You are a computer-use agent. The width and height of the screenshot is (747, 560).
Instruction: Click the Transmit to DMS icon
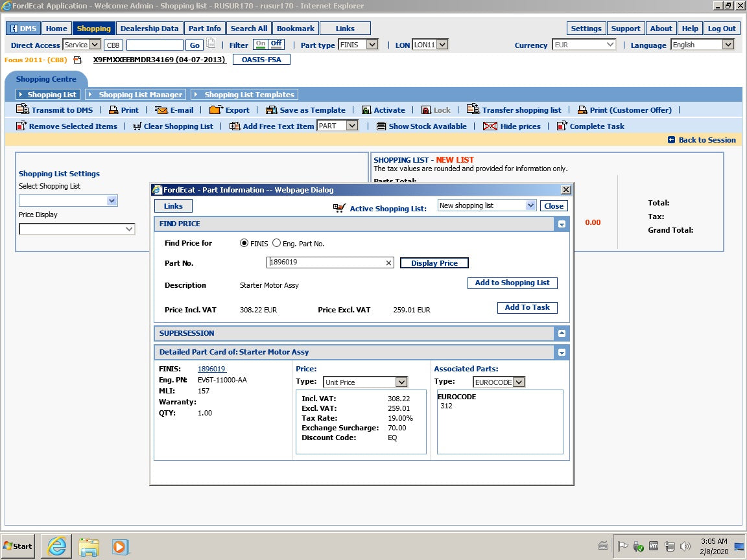23,109
